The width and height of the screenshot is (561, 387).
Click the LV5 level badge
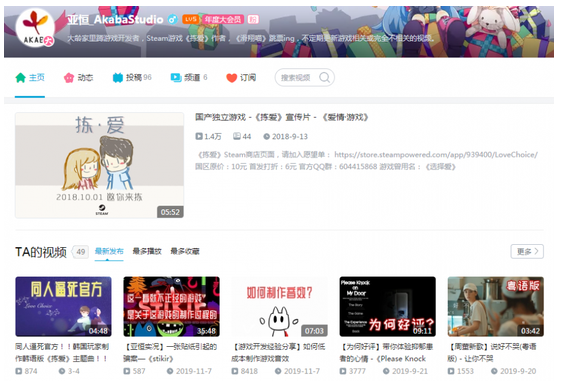point(191,19)
